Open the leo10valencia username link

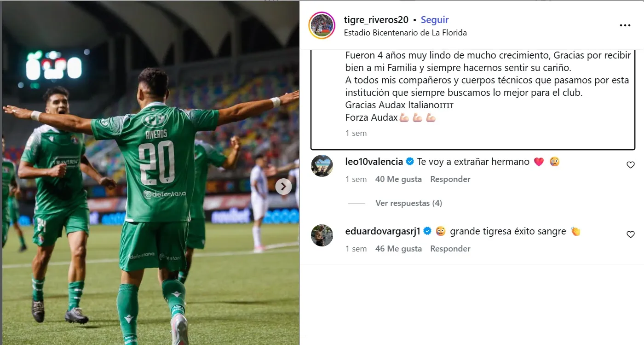coord(374,162)
